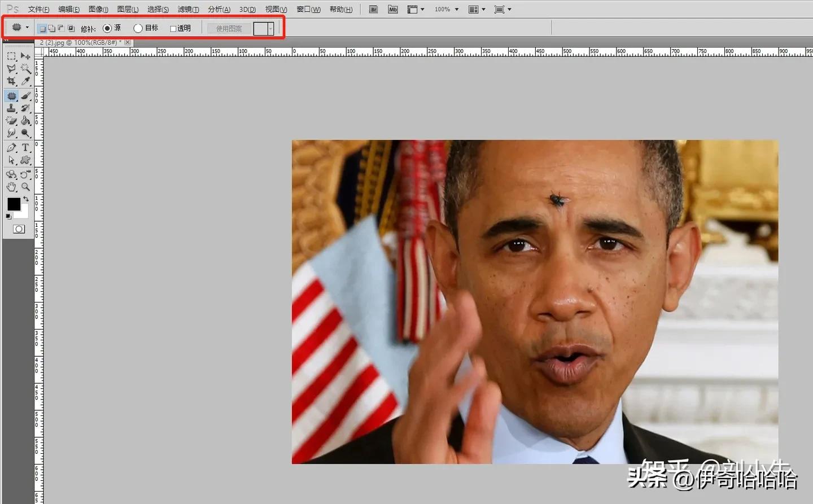The height and width of the screenshot is (504, 813).
Task: Select the Rectangular Marquee tool
Action: point(11,56)
